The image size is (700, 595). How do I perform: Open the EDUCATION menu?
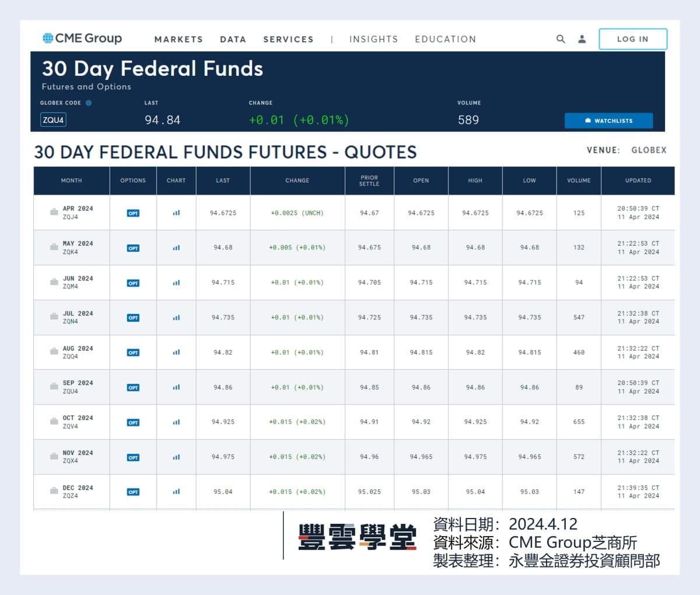pos(446,39)
